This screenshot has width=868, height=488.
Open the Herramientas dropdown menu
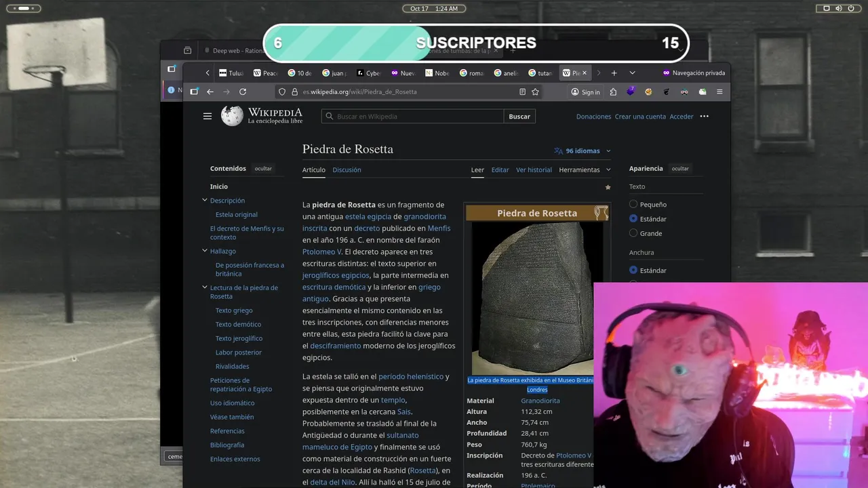coord(585,169)
